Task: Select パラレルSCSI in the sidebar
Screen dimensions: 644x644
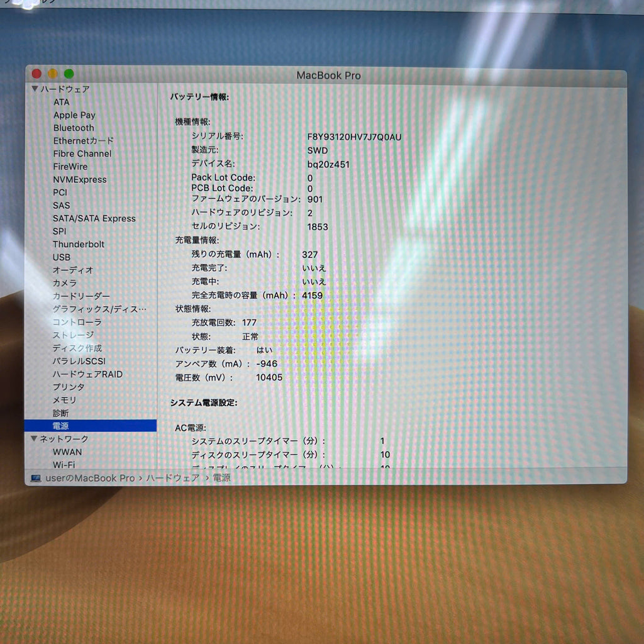Action: pyautogui.click(x=79, y=361)
